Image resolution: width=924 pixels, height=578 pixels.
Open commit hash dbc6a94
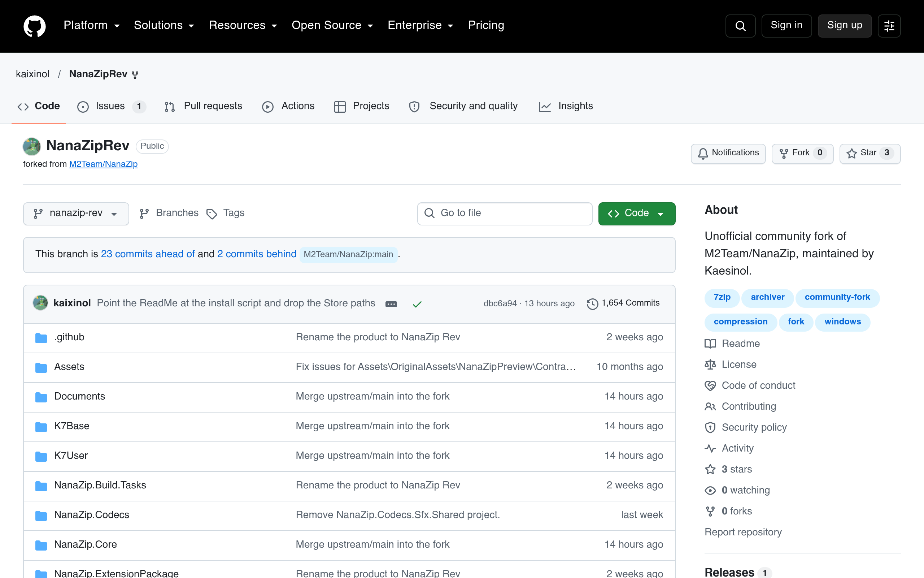pyautogui.click(x=500, y=304)
